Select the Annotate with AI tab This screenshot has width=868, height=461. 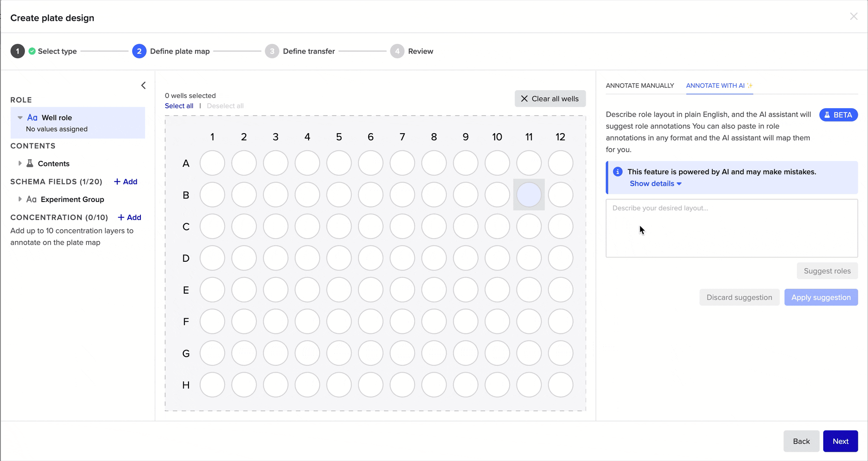[x=719, y=86]
